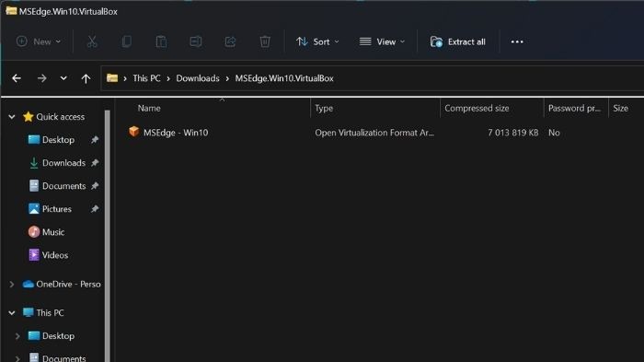Collapse the Quick access tree
The image size is (644, 362).
(12, 117)
